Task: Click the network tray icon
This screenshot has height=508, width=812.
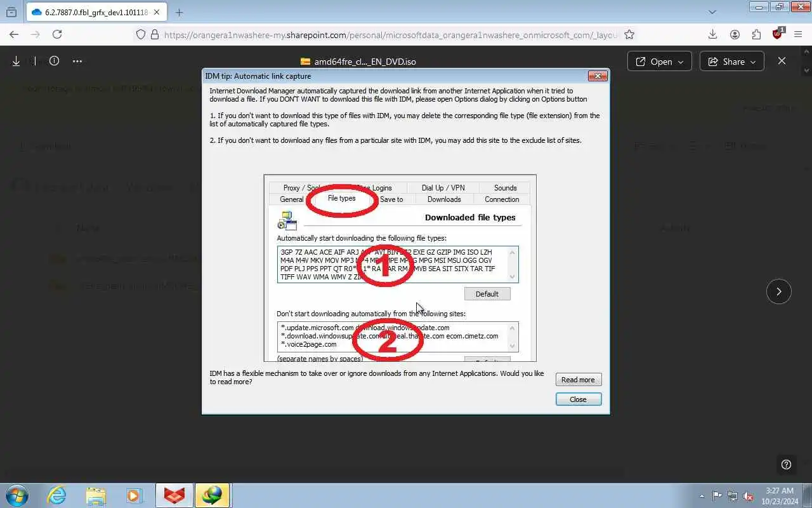Action: pyautogui.click(x=733, y=496)
